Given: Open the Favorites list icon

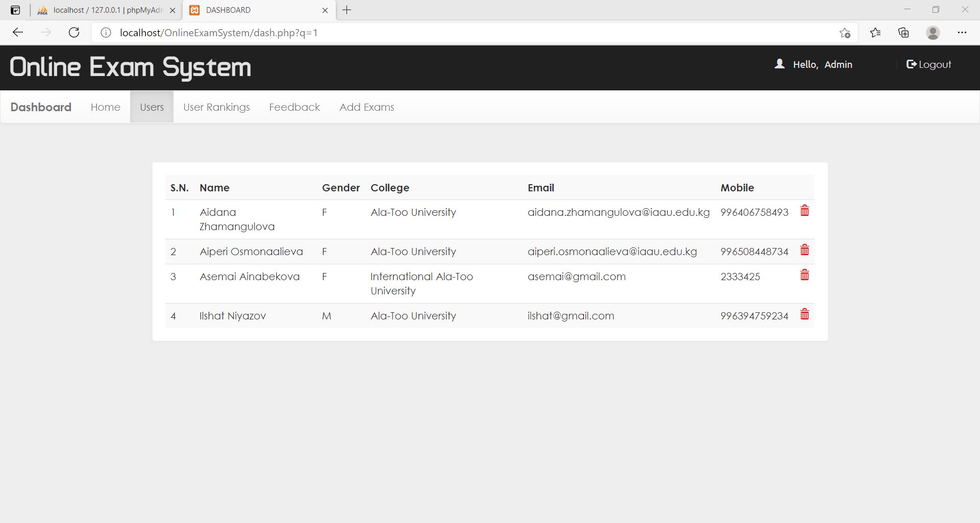Looking at the screenshot, I should pyautogui.click(x=875, y=33).
